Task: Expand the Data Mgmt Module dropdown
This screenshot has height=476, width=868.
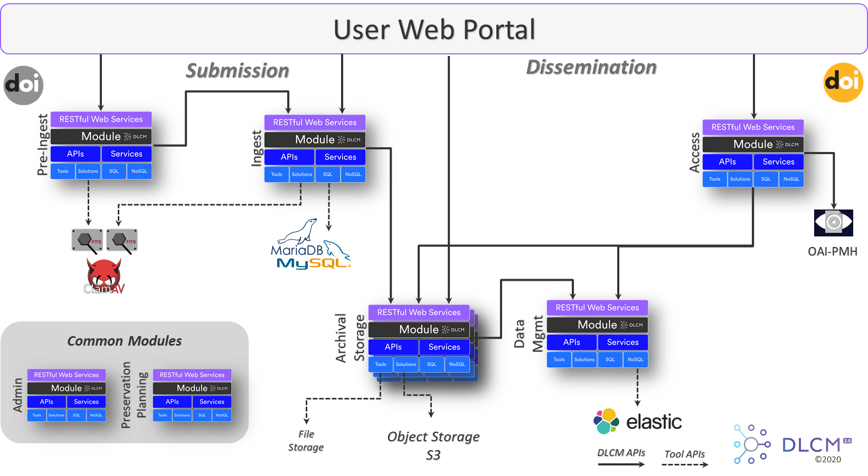Action: (597, 325)
